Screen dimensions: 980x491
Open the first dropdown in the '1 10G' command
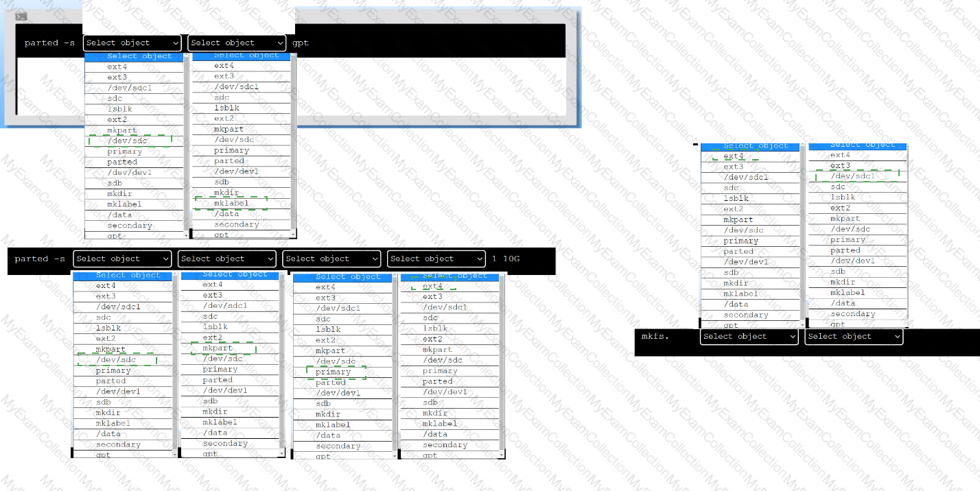pyautogui.click(x=123, y=259)
